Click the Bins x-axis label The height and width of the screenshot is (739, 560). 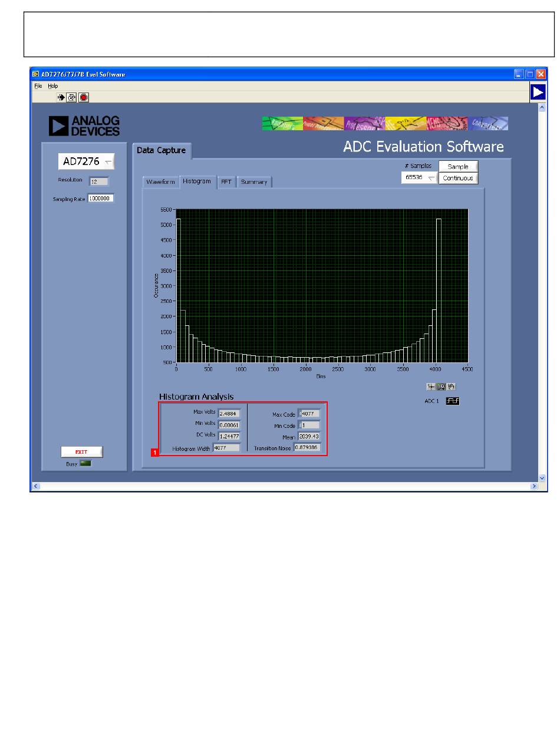321,375
